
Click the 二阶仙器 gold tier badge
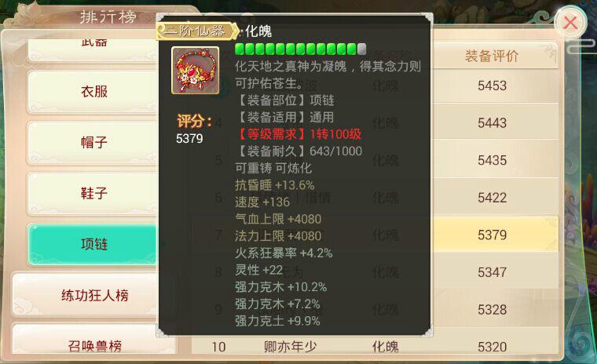click(x=197, y=31)
